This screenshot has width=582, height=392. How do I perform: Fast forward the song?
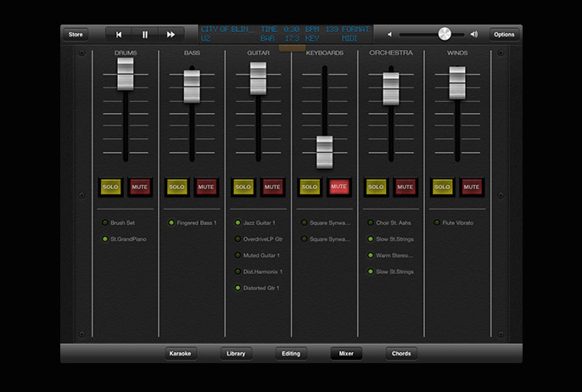point(171,35)
